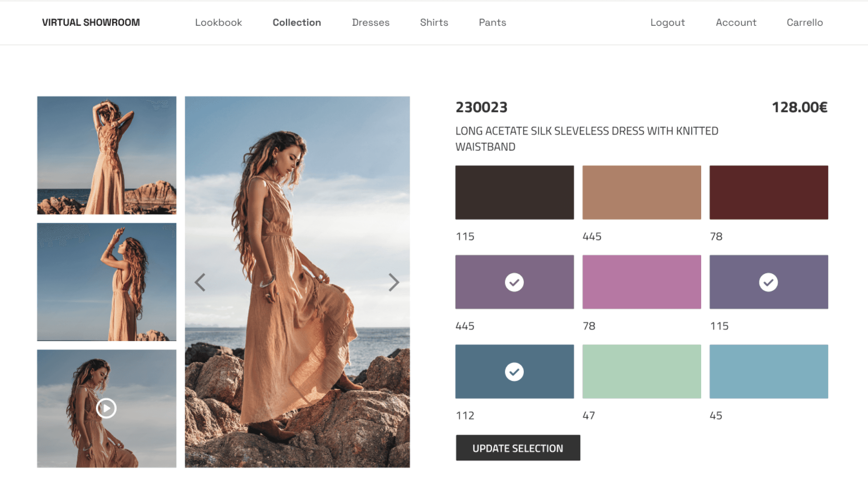Click the next image arrow
Image resolution: width=868 pixels, height=497 pixels.
coord(393,282)
